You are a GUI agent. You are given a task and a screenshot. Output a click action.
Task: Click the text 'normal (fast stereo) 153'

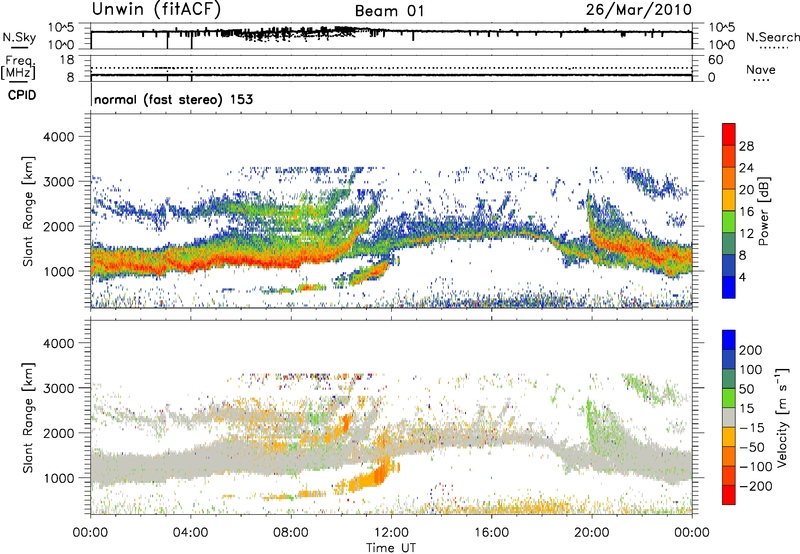pos(173,99)
